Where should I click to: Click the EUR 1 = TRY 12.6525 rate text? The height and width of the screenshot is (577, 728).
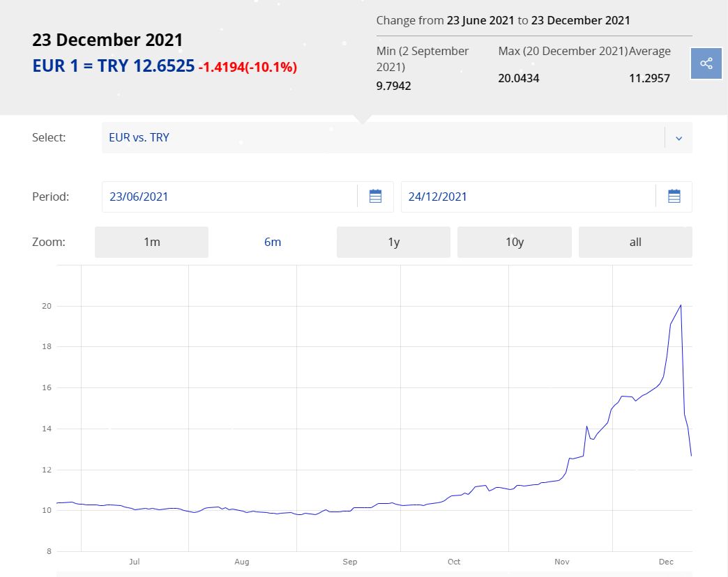coord(113,67)
